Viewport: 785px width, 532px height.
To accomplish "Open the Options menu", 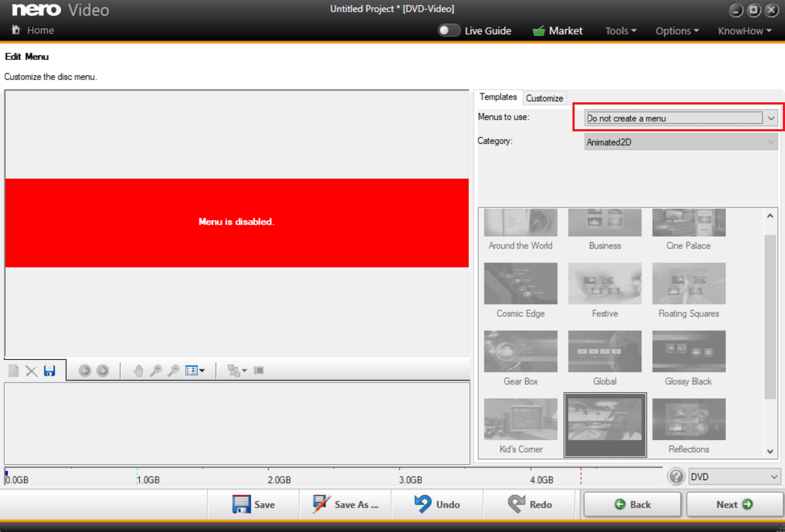I will click(677, 31).
